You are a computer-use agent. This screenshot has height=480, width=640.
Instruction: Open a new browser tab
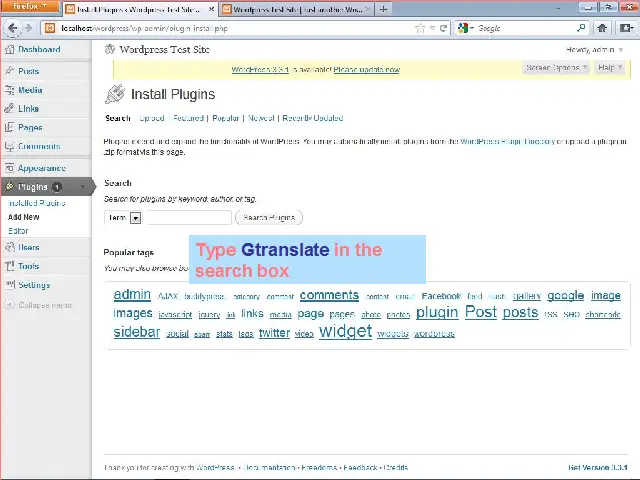point(384,9)
